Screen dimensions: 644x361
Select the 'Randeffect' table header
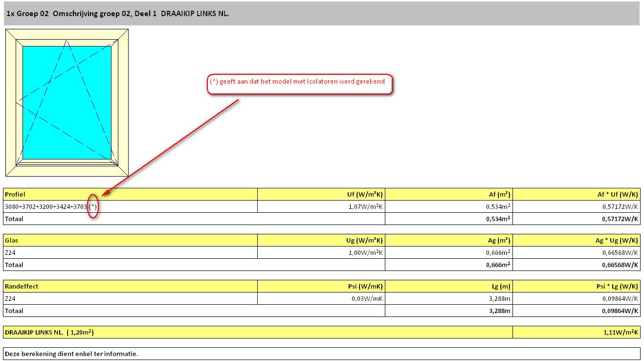click(x=130, y=286)
